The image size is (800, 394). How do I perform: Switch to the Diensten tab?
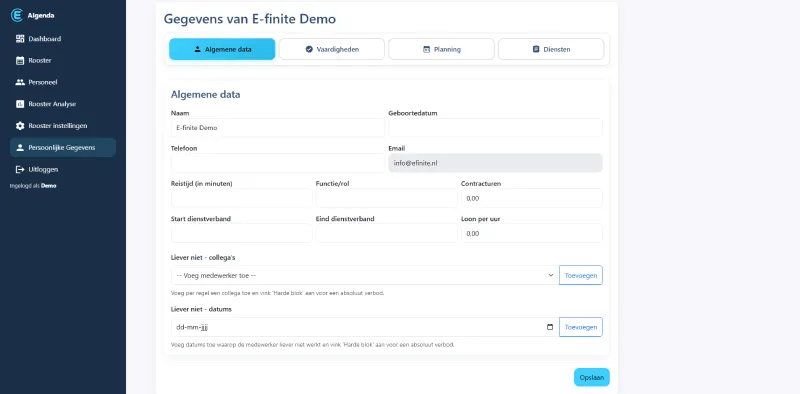[x=551, y=50]
